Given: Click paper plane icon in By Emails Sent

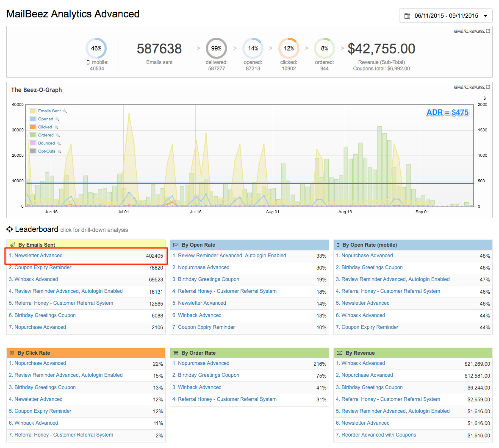Looking at the screenshot, I should click(x=12, y=245).
